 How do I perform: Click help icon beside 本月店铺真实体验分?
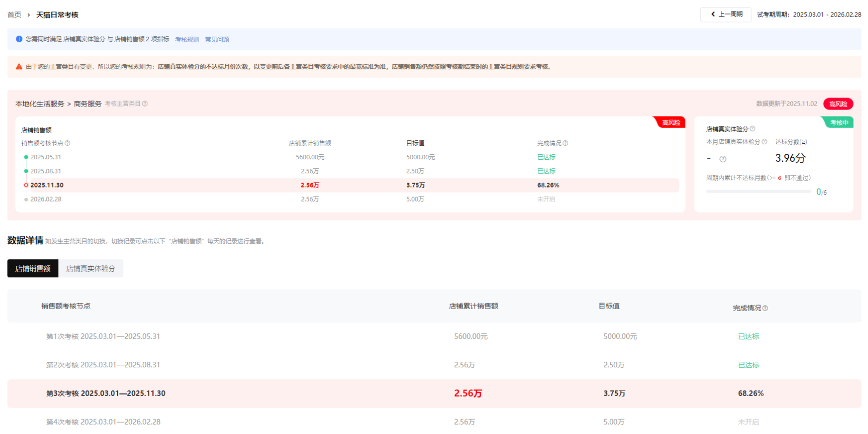[765, 142]
